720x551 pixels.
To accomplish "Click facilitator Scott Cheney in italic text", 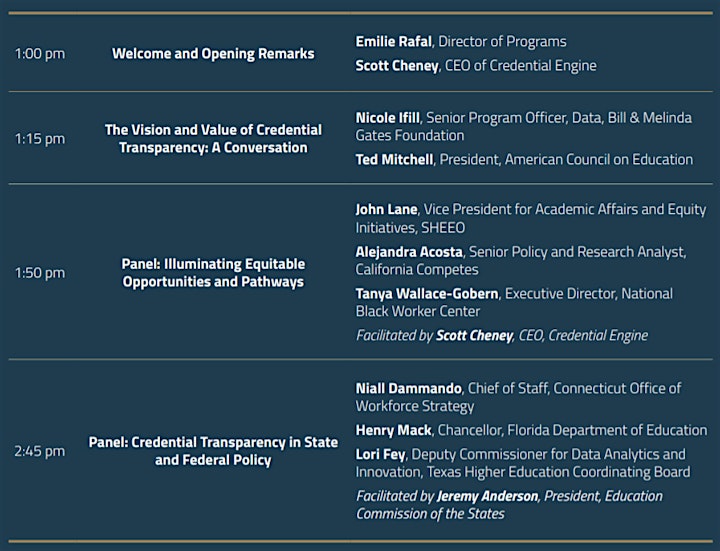I will point(474,335).
